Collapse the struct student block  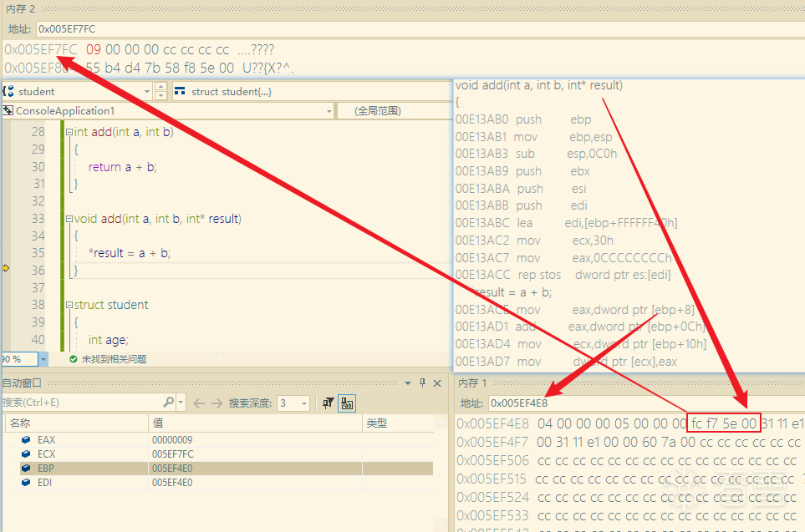click(69, 305)
